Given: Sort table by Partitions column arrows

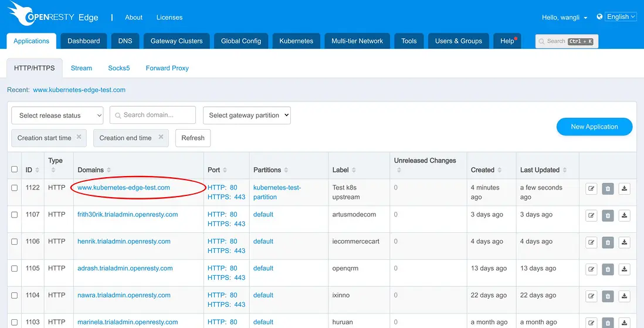Looking at the screenshot, I should coord(286,170).
